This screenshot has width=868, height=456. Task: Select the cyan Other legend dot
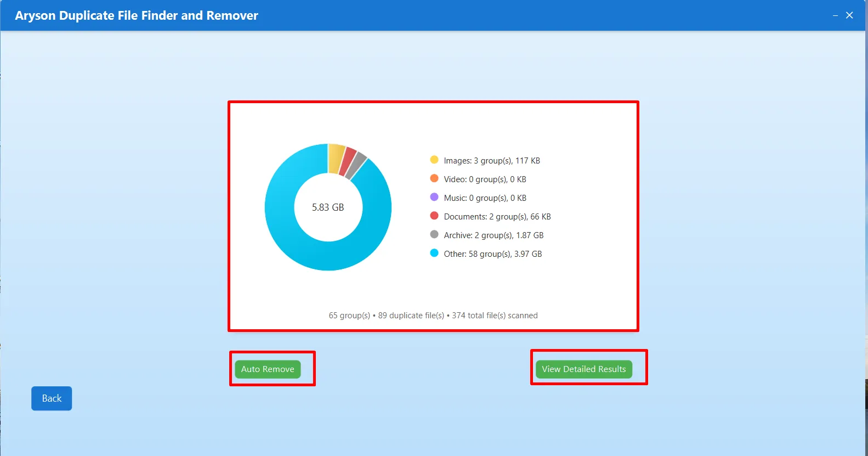pyautogui.click(x=434, y=253)
